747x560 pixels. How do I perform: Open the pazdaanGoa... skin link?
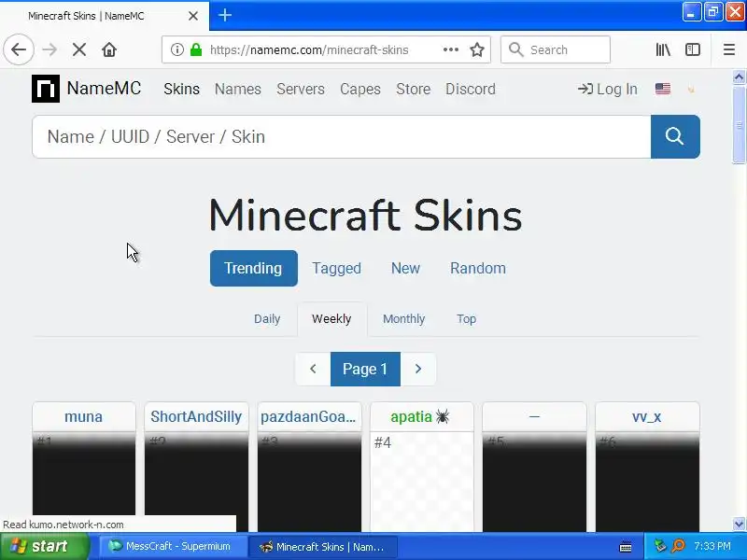[x=308, y=416]
